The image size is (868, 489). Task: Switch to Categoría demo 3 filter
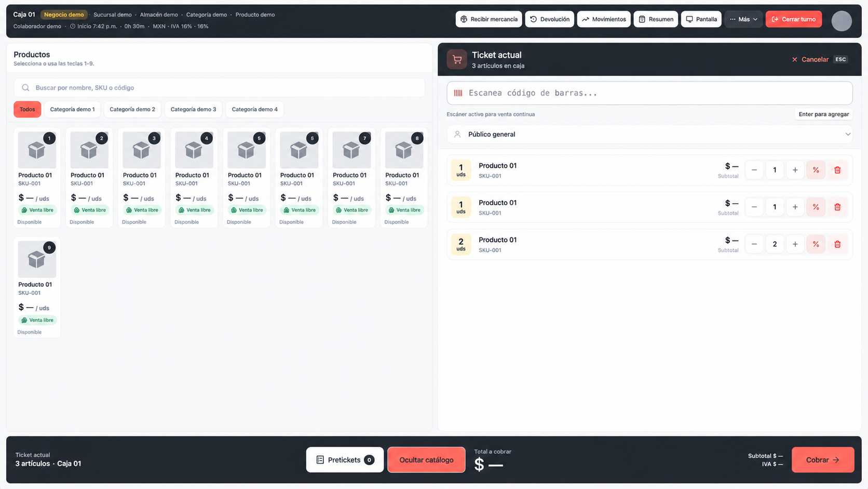point(193,109)
